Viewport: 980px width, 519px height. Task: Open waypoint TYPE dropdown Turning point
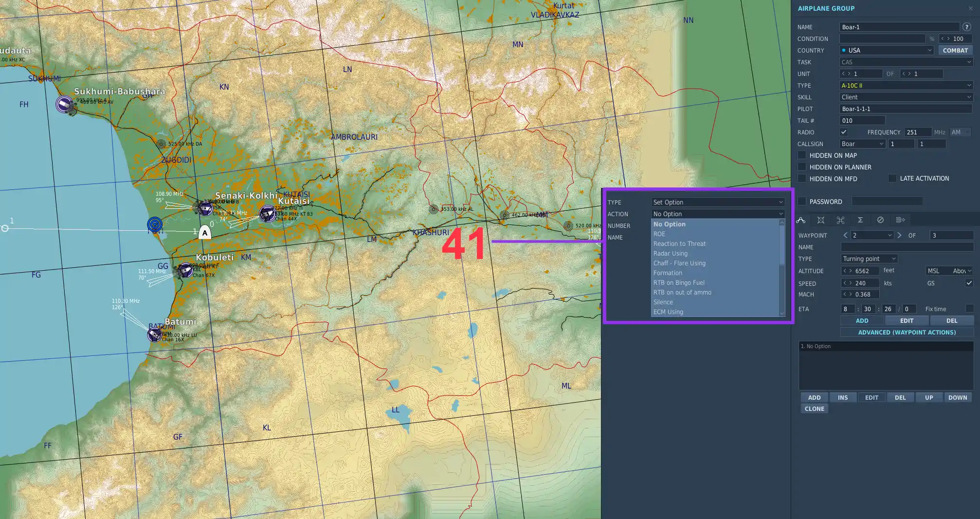pyautogui.click(x=869, y=259)
